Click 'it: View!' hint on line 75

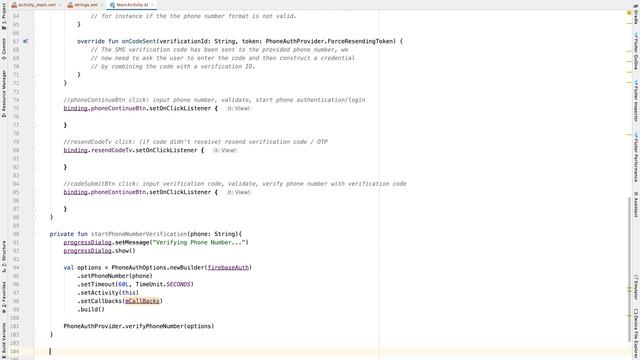tap(238, 109)
